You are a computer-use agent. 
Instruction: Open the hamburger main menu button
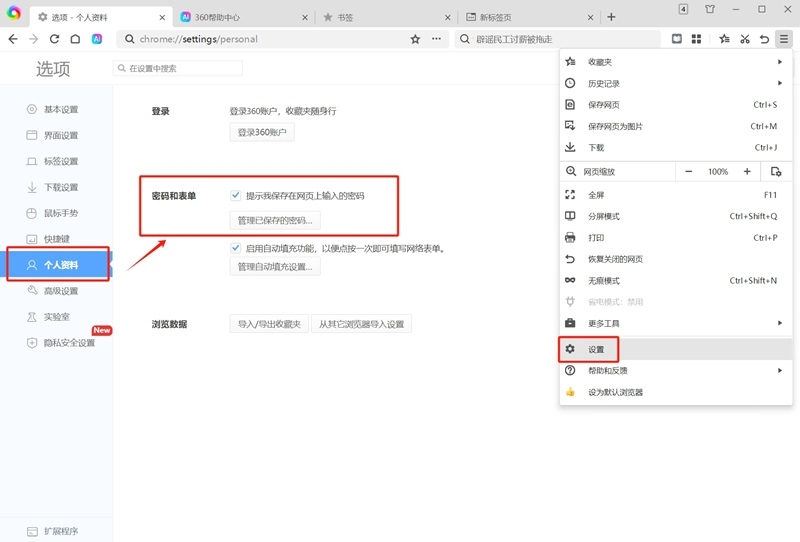784,39
